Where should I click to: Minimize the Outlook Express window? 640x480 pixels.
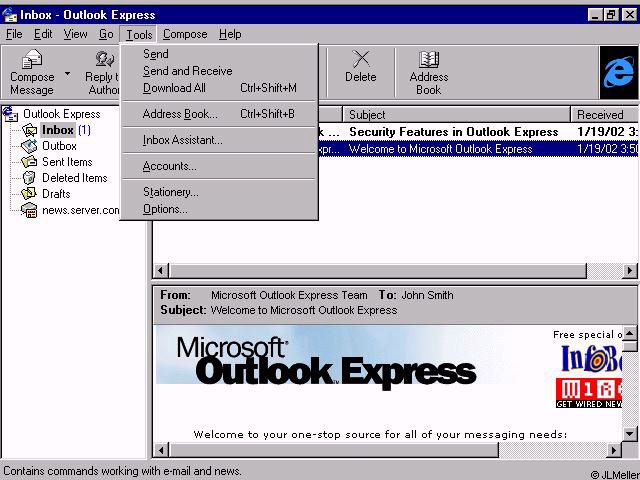point(595,16)
